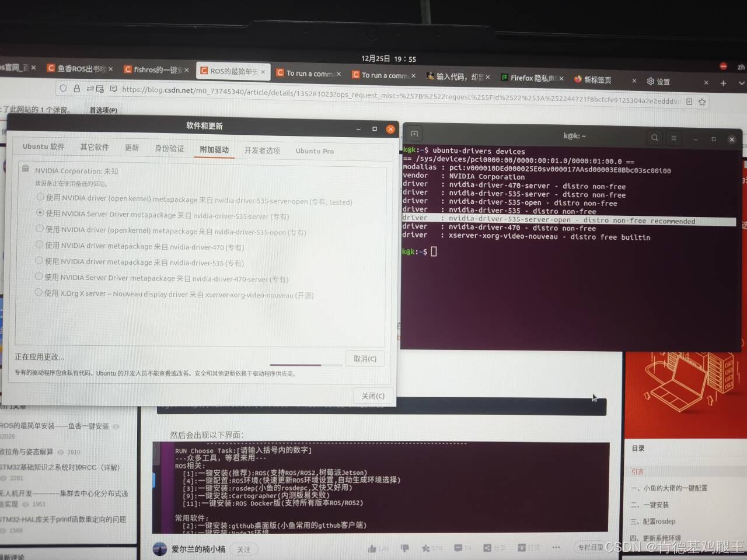747x560 pixels.
Task: Click the driver applying progress bar
Action: 306,365
